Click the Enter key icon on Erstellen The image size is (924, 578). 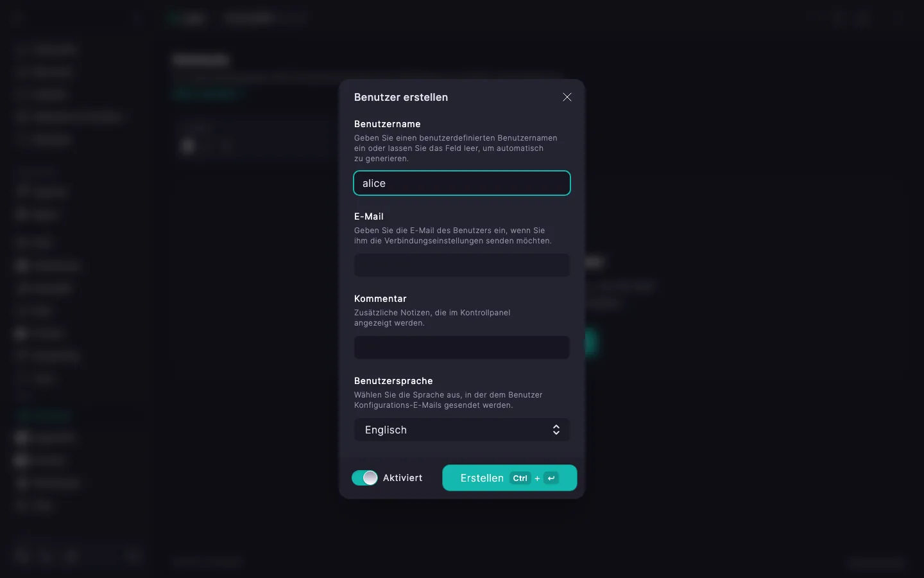(551, 478)
